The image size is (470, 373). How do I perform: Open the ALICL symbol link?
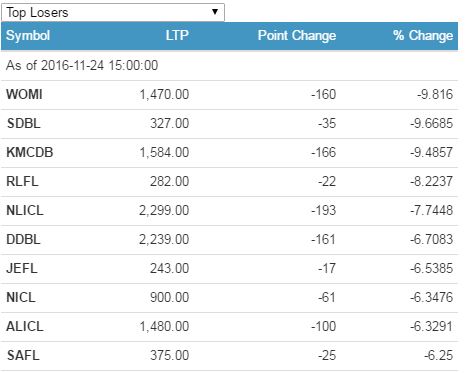click(25, 326)
